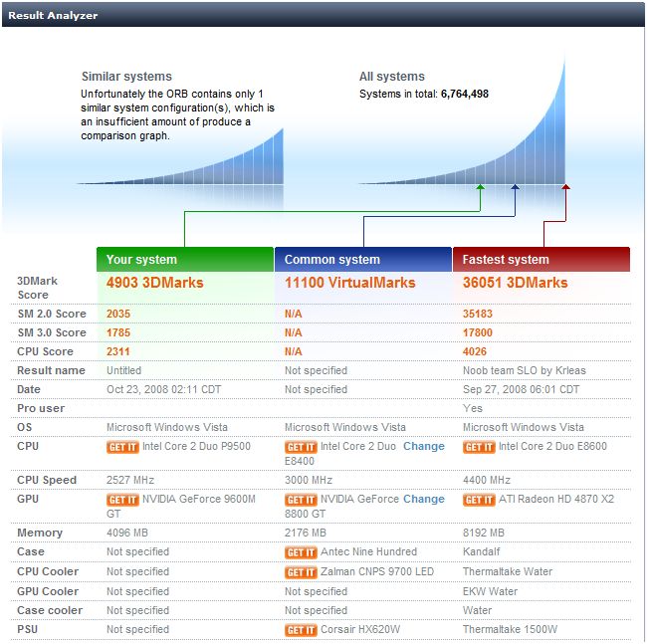Click GET IT for ATI Radeon HD 4870 X2
Image resolution: width=648 pixels, height=644 pixels.
pos(479,500)
